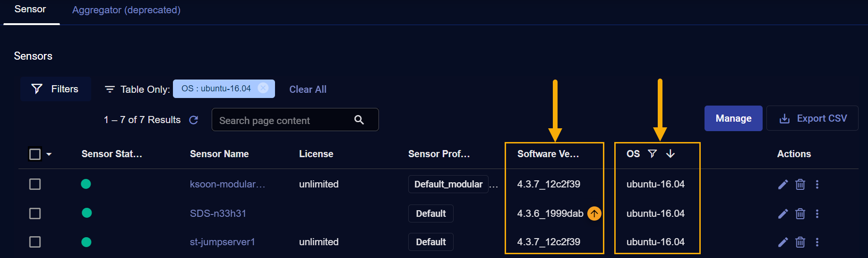Image resolution: width=868 pixels, height=258 pixels.
Task: Click the OS column filter icon
Action: tap(652, 154)
